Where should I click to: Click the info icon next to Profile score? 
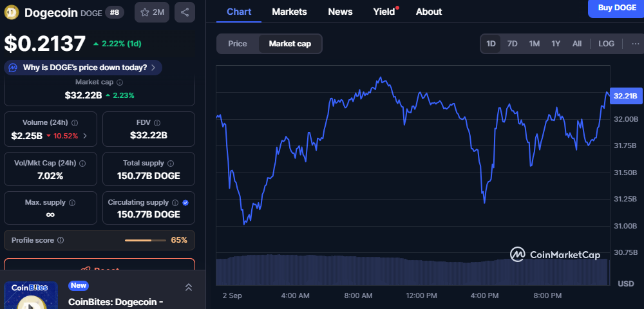(x=61, y=240)
